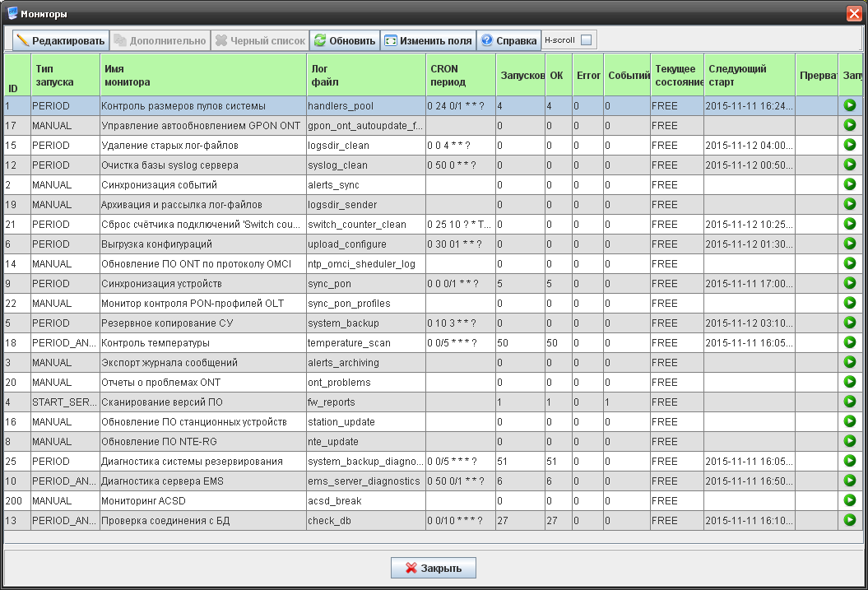Screen dimensions: 868x590
Task: Refresh the list with Обновить
Action: point(345,40)
